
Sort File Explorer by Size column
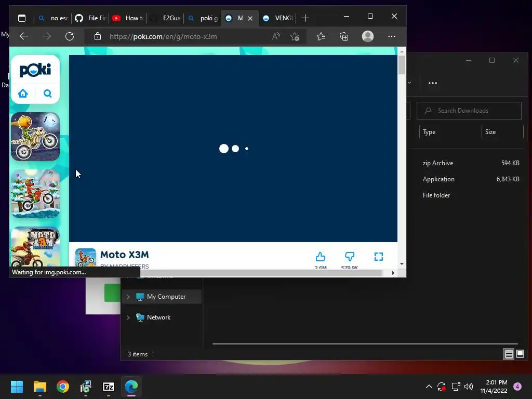pyautogui.click(x=490, y=132)
